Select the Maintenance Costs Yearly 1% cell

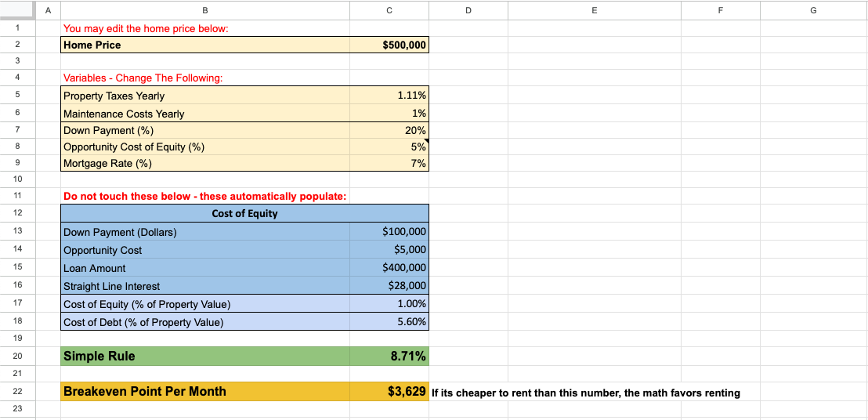389,114
